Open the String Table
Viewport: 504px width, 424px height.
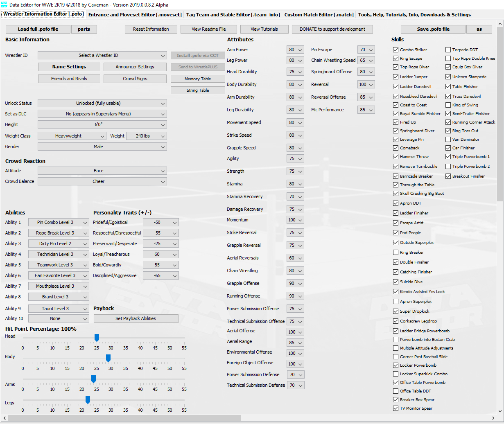point(198,90)
